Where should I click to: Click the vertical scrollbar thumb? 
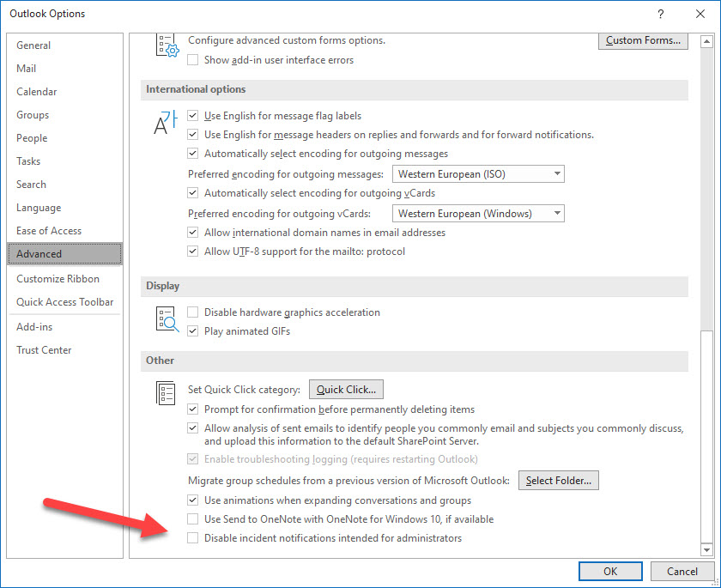click(706, 436)
